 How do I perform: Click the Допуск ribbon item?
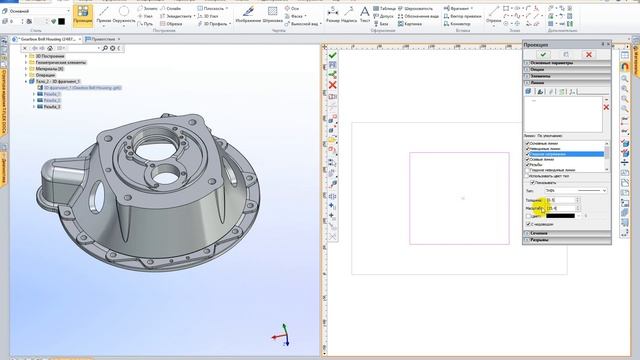coord(383,16)
